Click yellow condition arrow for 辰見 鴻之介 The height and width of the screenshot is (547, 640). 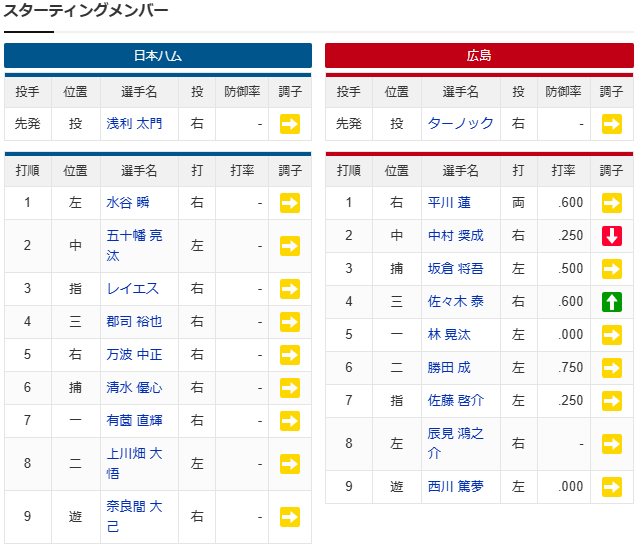[x=611, y=444]
